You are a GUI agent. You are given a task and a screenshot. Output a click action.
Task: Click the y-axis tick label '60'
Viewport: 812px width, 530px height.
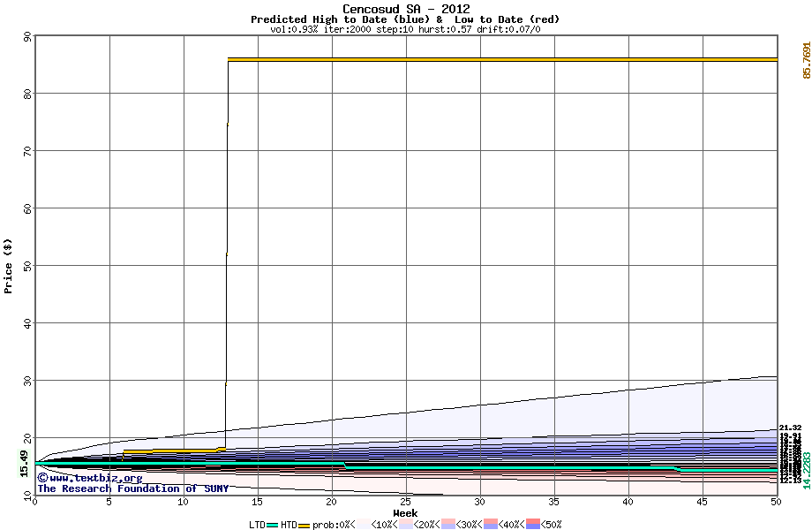[27, 208]
